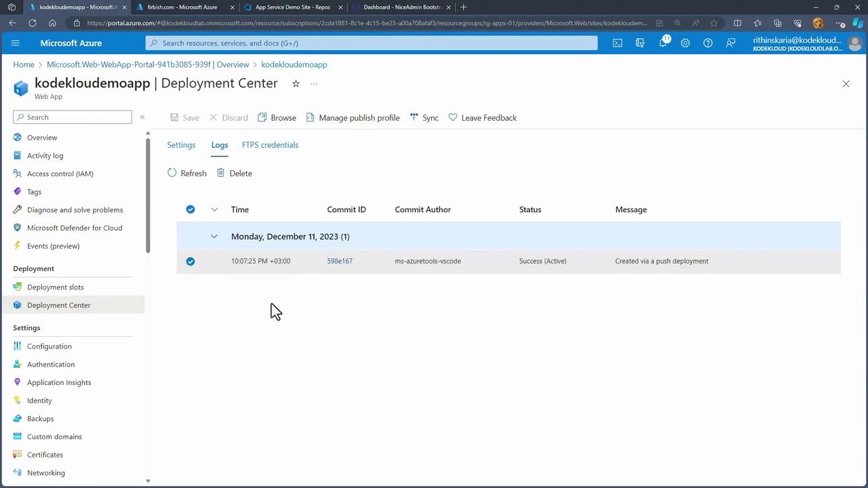The width and height of the screenshot is (868, 488).
Task: Open the FTPS credentials tab
Action: coord(270,145)
